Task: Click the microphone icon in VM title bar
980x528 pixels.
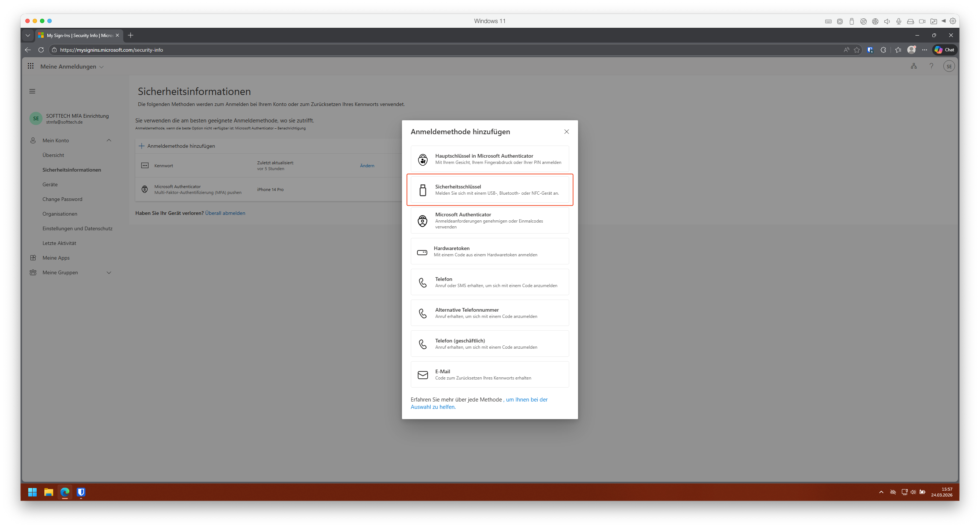Action: pyautogui.click(x=899, y=21)
